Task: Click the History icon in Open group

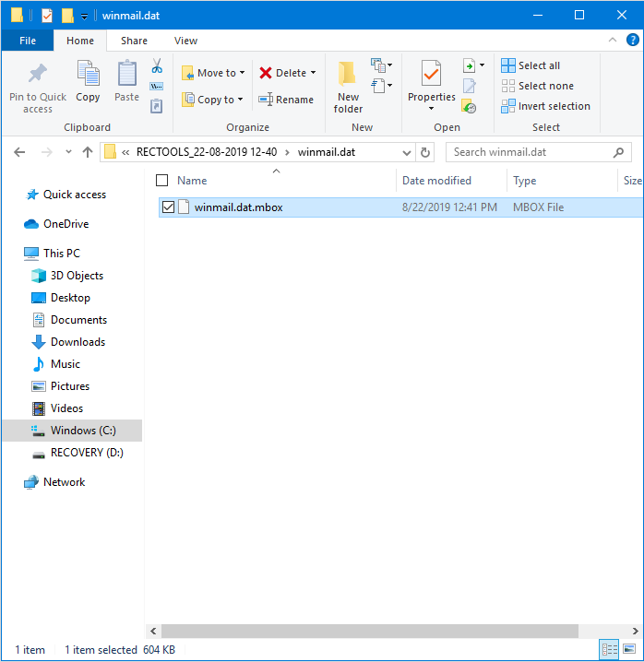Action: (x=469, y=106)
